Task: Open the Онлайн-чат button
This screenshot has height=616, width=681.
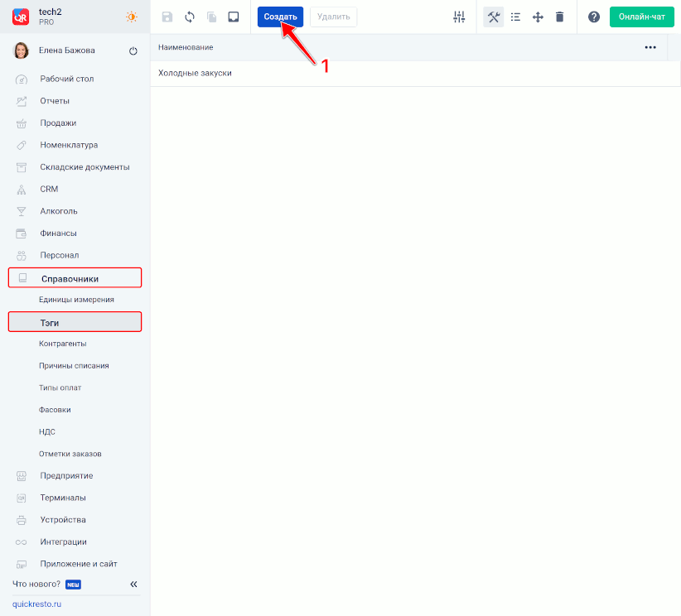Action: [x=642, y=17]
